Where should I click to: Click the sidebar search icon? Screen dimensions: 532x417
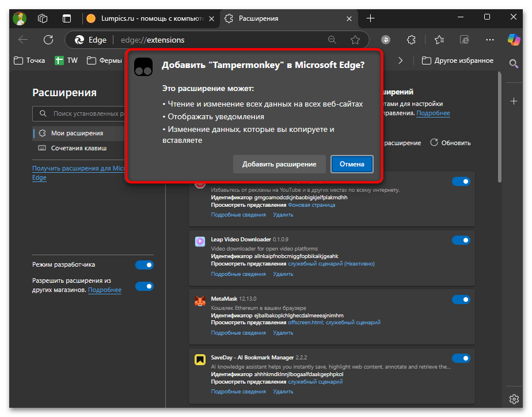pos(514,63)
